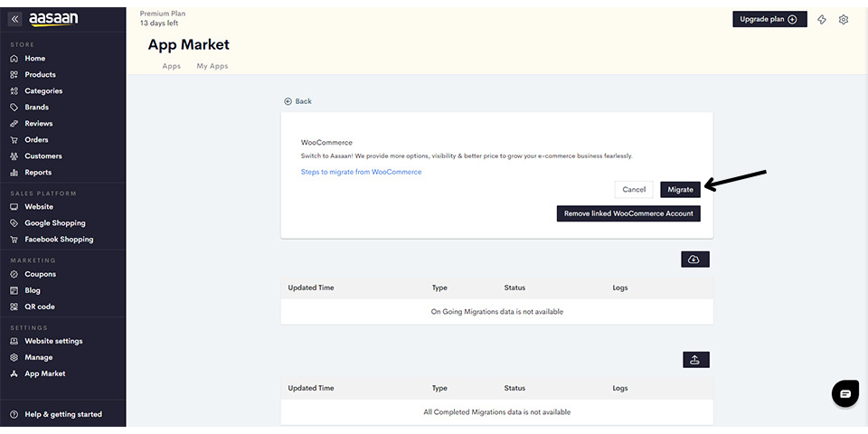This screenshot has height=434, width=868.
Task: Open the Categories section
Action: coord(43,90)
